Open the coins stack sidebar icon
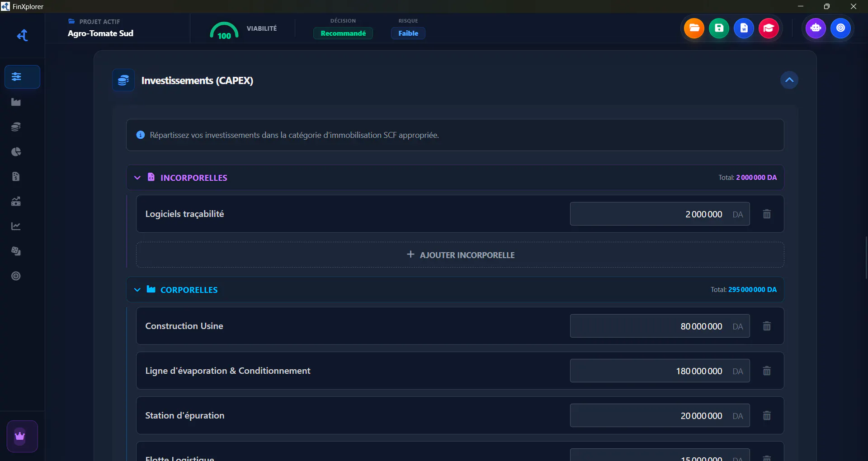868x461 pixels. tap(16, 127)
